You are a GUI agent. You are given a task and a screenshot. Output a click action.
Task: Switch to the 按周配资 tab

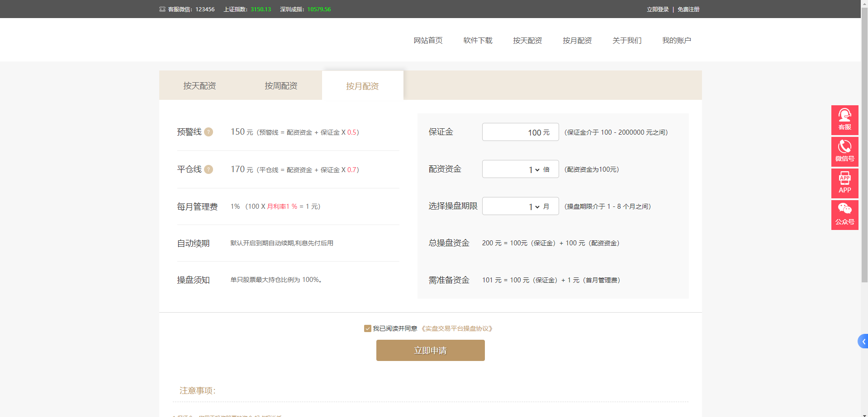pos(281,86)
